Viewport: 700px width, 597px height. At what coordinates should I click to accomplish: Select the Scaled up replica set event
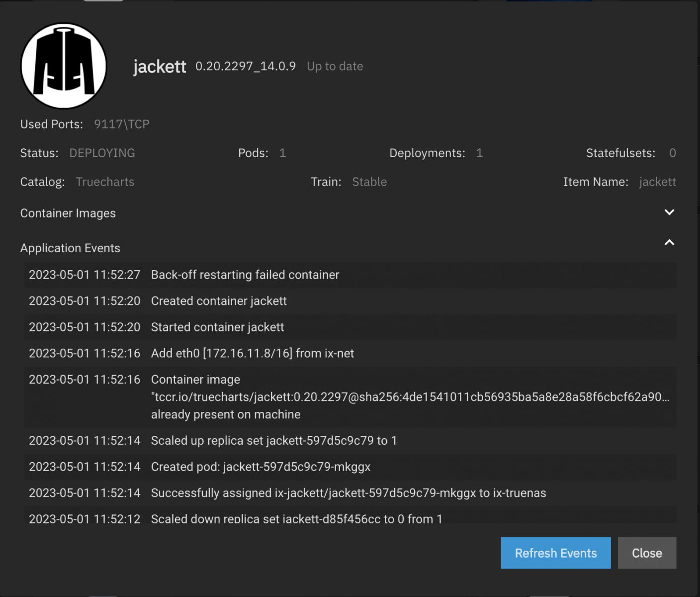click(350, 441)
